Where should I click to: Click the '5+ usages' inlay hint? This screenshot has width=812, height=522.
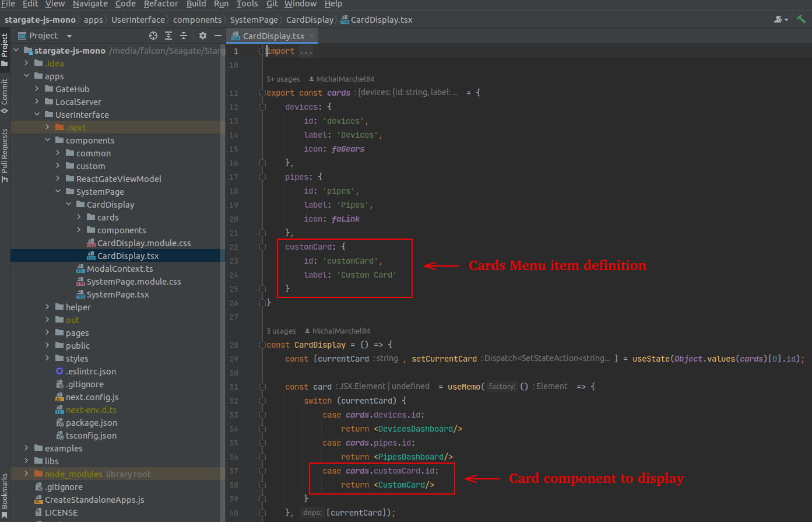pos(283,79)
